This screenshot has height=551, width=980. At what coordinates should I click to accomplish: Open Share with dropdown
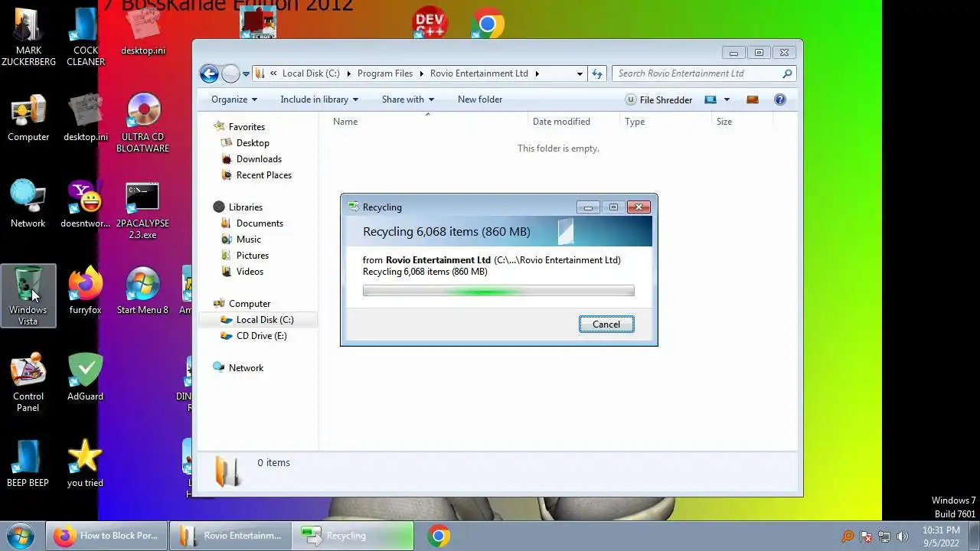(408, 99)
